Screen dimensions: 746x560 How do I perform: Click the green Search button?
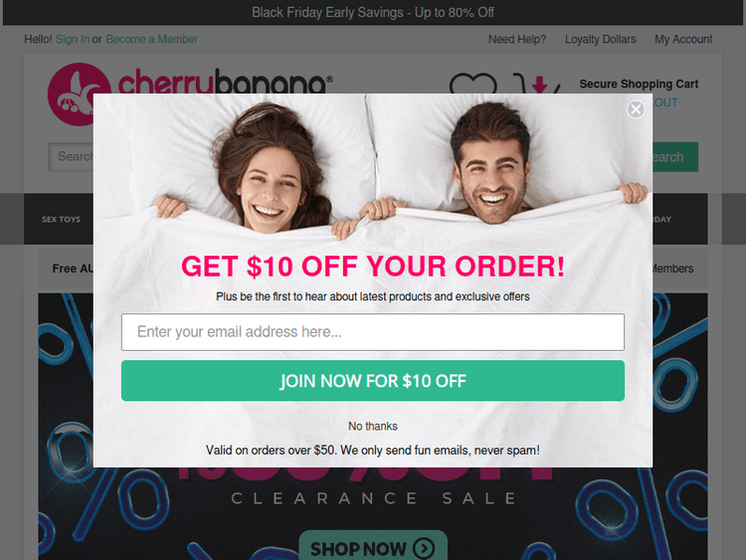(675, 157)
